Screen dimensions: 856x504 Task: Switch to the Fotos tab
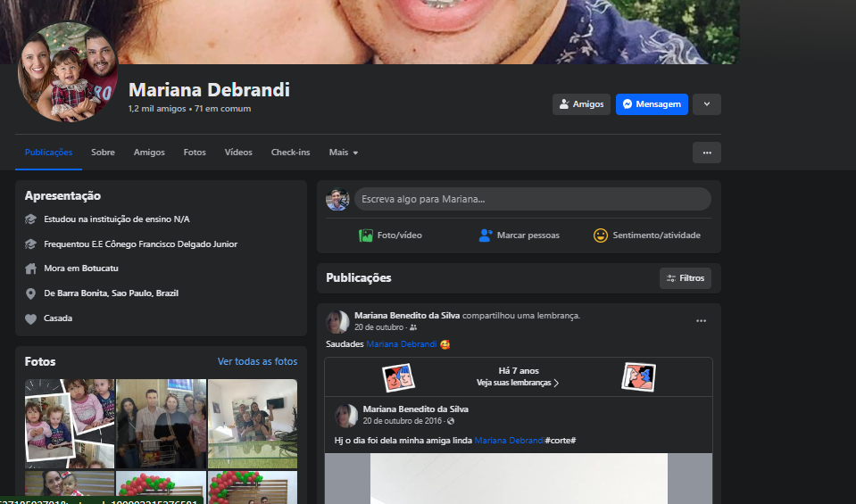195,153
